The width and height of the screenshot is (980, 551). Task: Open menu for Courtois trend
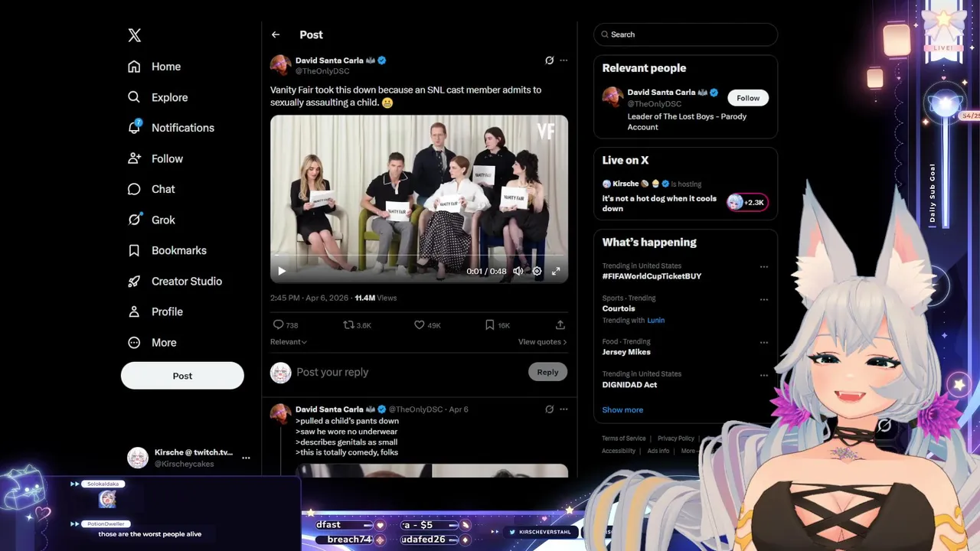763,299
